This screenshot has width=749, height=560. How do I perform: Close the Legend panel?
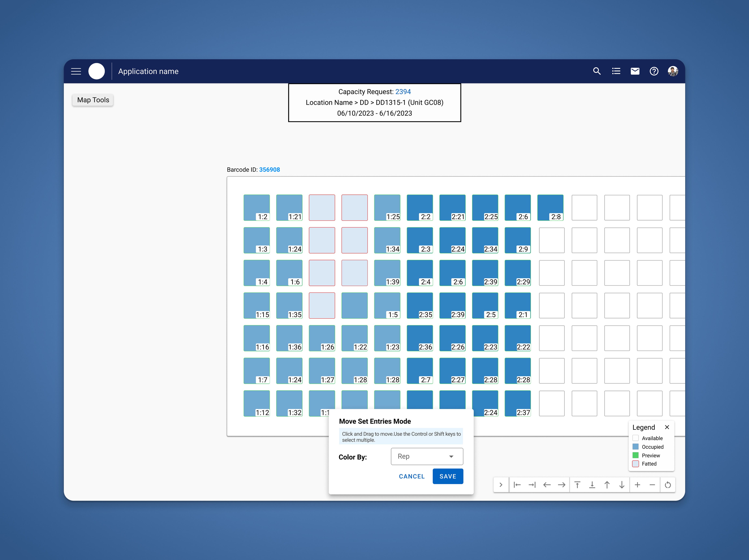click(667, 427)
